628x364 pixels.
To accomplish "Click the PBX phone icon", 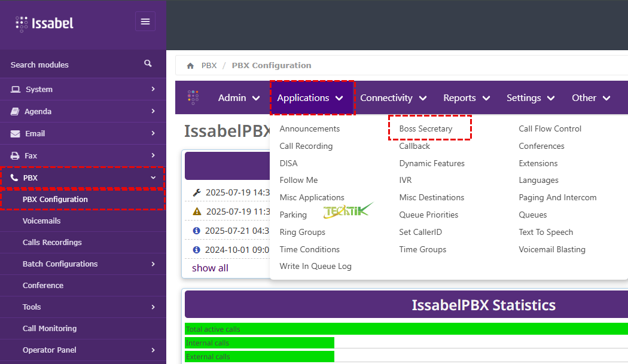I will [x=14, y=178].
